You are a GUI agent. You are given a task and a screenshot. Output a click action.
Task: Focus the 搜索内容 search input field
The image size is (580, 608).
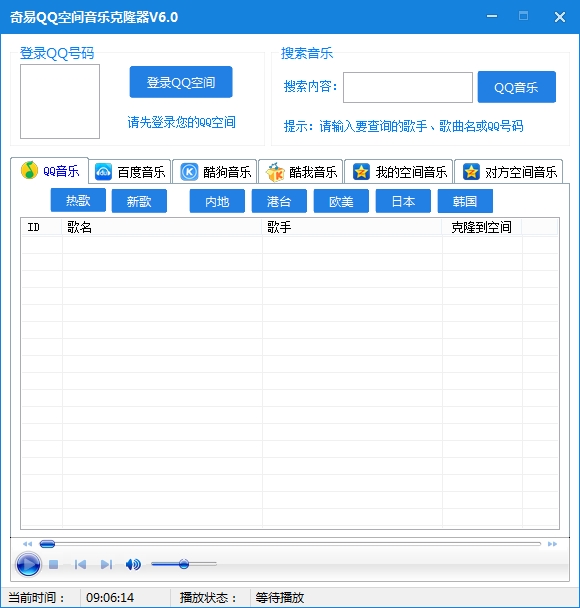tap(408, 87)
